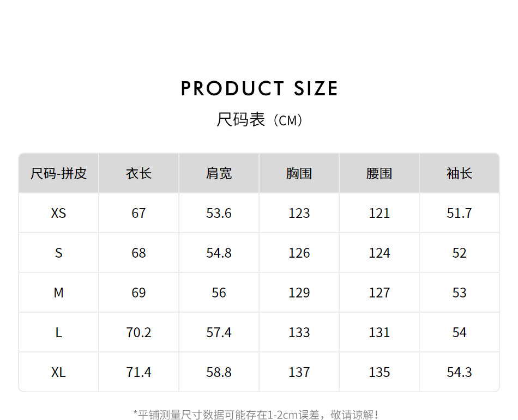
Task: Select the 尺码-拼皮 column header
Action: (x=59, y=174)
